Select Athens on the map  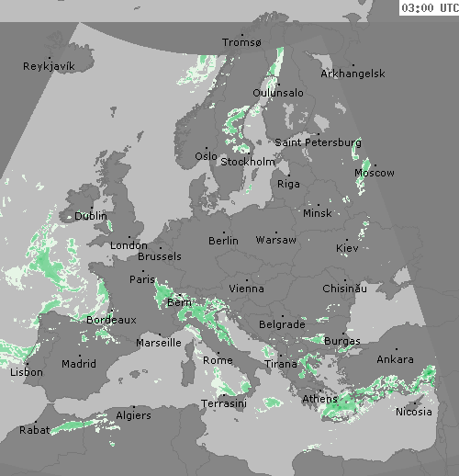(319, 399)
